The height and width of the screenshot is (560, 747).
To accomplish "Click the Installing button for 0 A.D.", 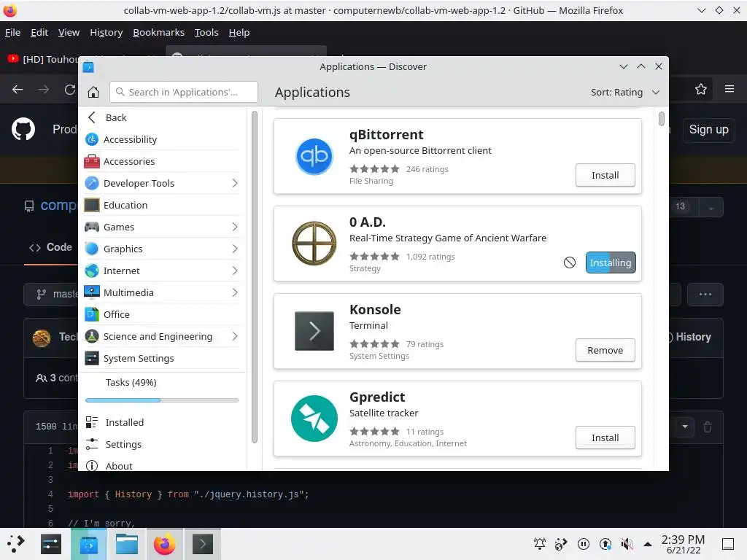I will tap(611, 262).
